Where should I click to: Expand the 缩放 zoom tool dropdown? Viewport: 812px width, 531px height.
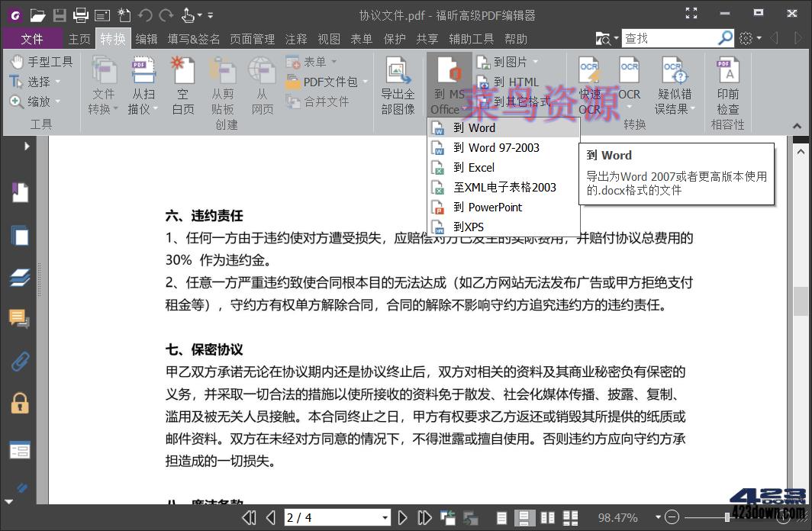tap(57, 101)
